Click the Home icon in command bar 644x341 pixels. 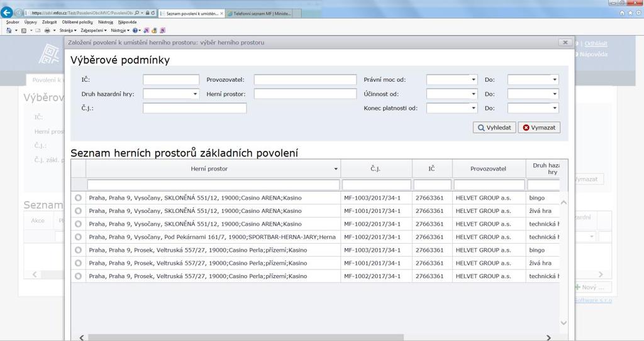click(9, 30)
